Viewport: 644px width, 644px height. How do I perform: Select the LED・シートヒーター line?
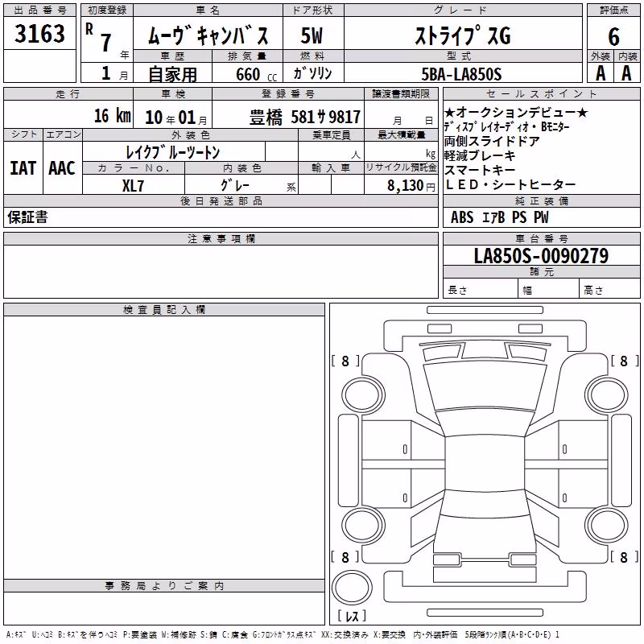point(510,185)
